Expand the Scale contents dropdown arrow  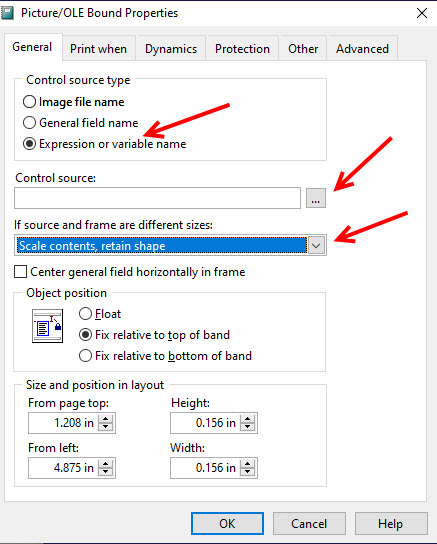[316, 246]
